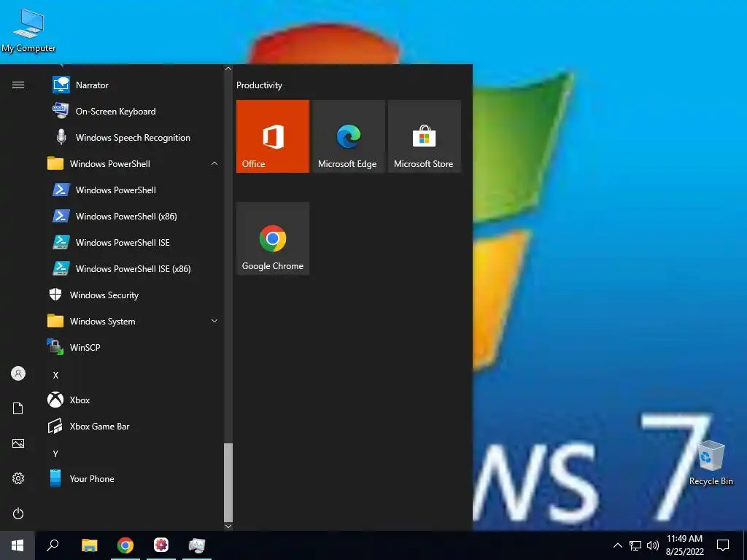Launch On-Screen Keyboard

coord(133,112)
